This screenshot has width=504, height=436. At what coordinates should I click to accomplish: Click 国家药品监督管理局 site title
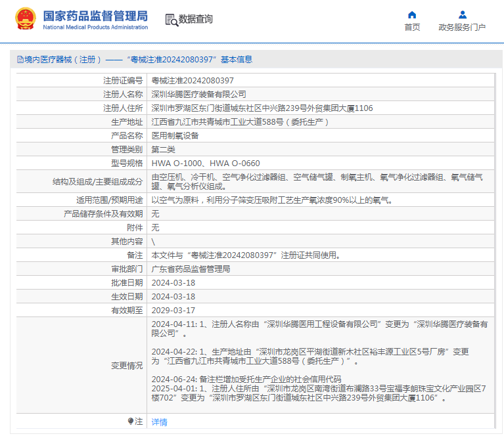tap(95, 16)
